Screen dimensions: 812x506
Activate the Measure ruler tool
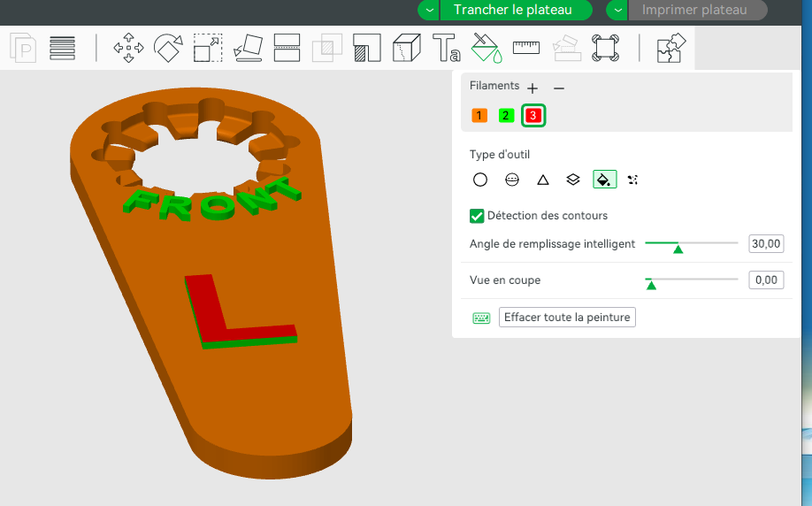click(526, 48)
